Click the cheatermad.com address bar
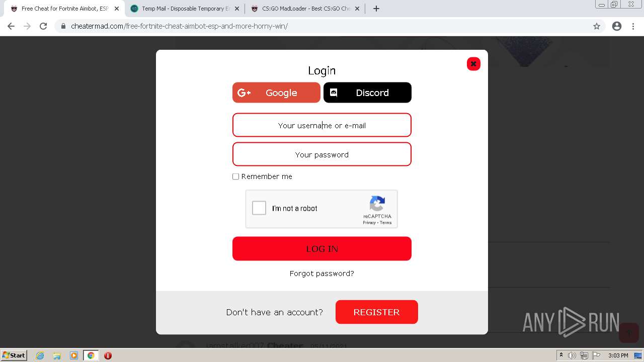This screenshot has width=644, height=362. pyautogui.click(x=322, y=26)
